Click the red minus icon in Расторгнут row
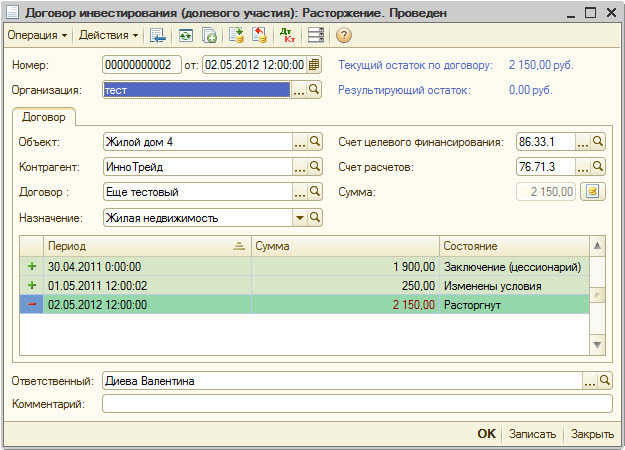625x450 pixels. tap(32, 305)
